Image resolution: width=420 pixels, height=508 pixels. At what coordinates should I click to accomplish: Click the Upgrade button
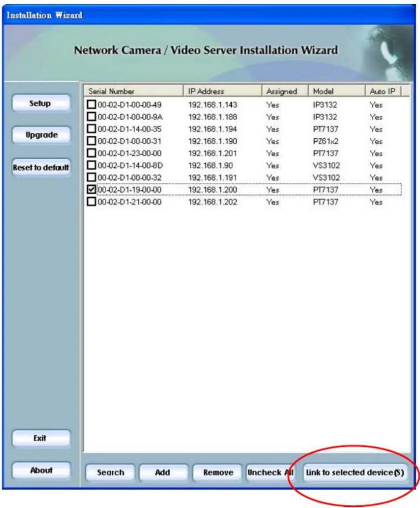click(x=41, y=135)
